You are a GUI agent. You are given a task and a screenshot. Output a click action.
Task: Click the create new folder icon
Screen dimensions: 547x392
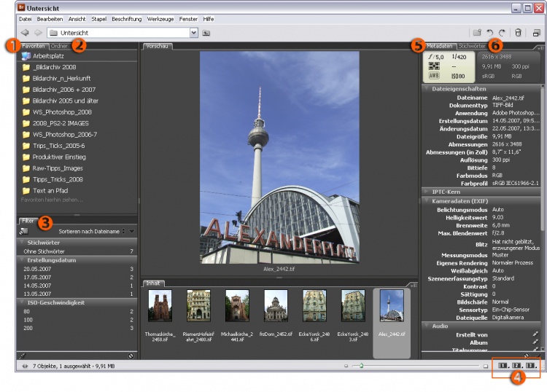click(477, 33)
